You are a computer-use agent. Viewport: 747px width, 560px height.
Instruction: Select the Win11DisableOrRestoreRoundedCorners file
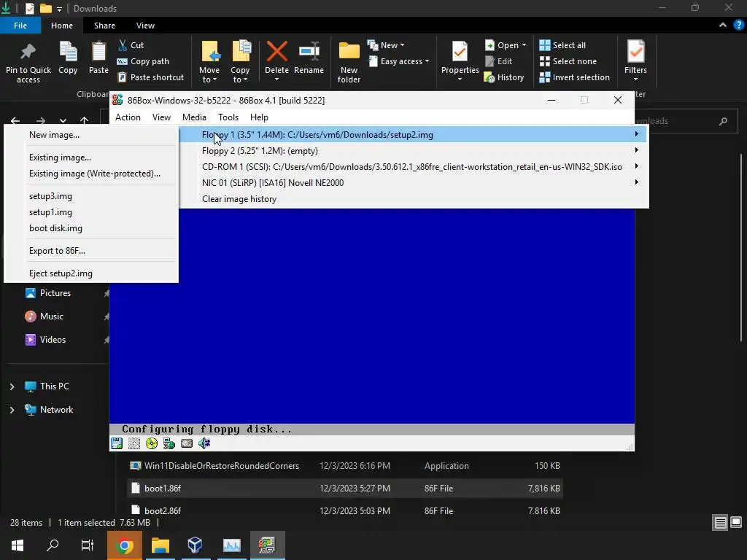(x=345, y=466)
